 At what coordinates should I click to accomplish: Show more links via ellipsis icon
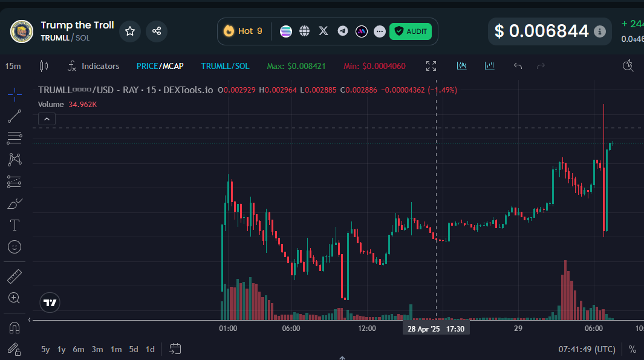pos(380,31)
